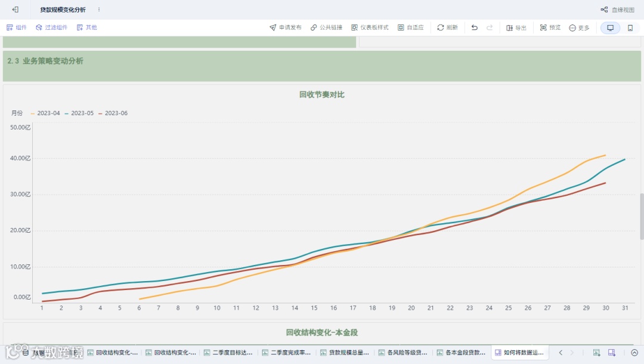The height and width of the screenshot is (364, 644).
Task: Click the exit/back icon at top-left
Action: point(15,10)
